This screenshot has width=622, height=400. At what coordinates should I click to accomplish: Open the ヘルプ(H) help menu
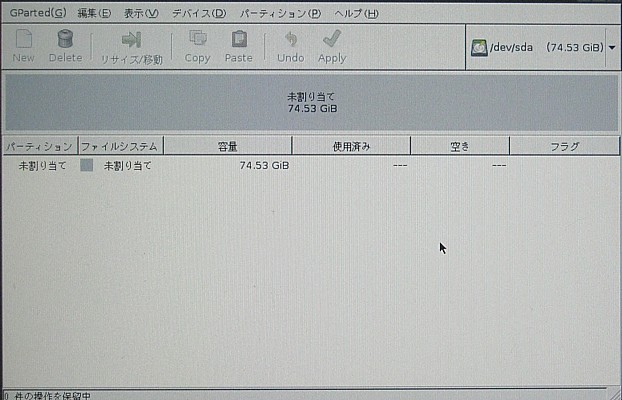click(x=356, y=13)
